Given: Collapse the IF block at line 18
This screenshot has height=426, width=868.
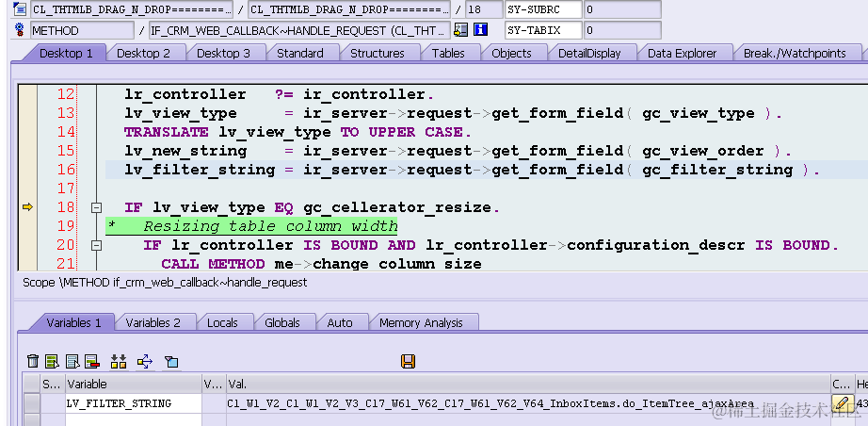Looking at the screenshot, I should 97,207.
